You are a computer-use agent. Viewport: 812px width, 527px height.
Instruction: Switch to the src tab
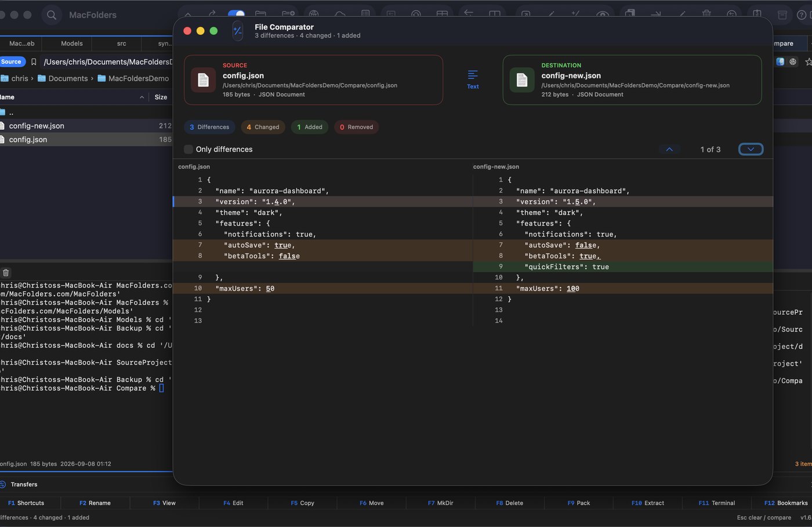[x=121, y=43]
